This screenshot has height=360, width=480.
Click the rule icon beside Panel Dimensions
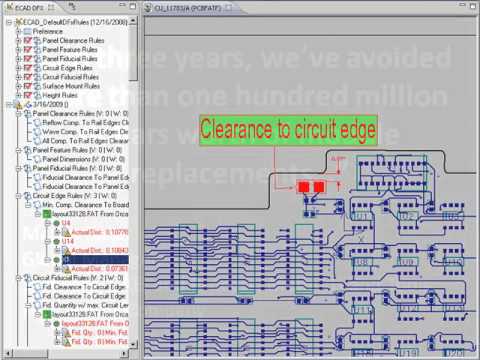[37, 159]
